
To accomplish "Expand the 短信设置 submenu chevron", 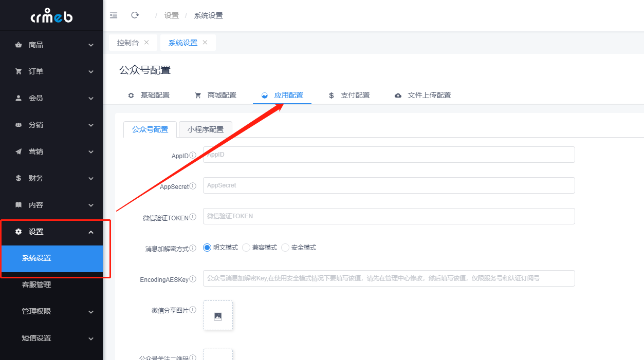I will coord(91,338).
